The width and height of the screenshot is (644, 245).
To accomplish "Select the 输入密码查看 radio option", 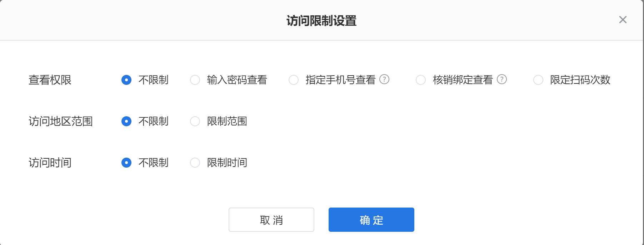I will (x=195, y=80).
